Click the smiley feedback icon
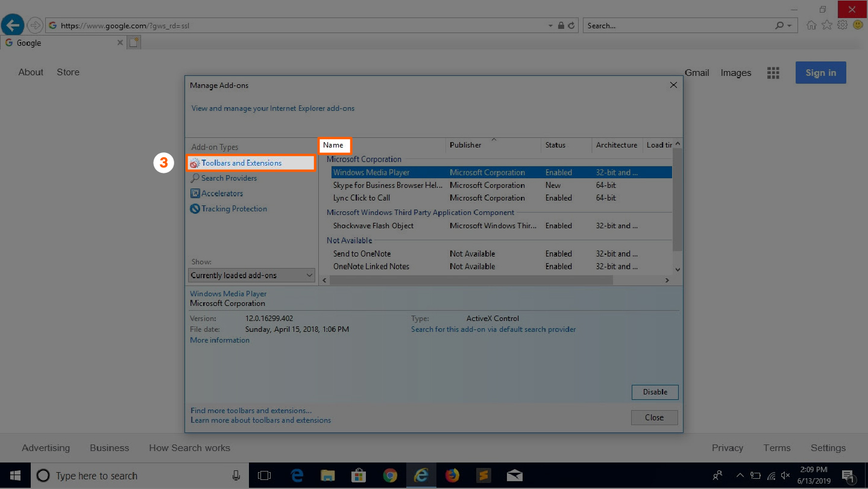This screenshot has height=489, width=868. 858,25
